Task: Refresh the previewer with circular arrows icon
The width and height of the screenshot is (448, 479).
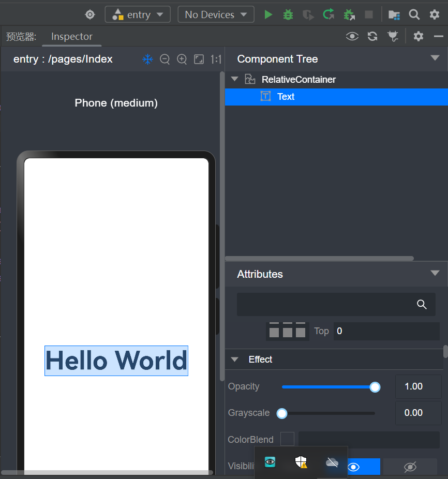Action: click(x=372, y=36)
